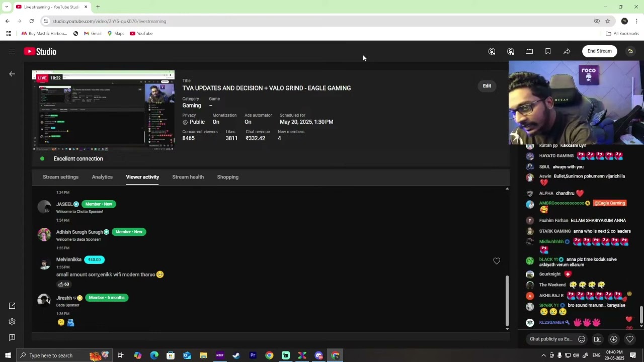Click the STARK GAMING chat username
644x362 pixels.
coord(555,231)
